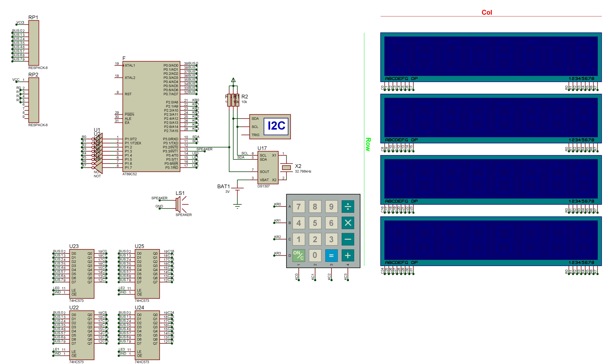The height and width of the screenshot is (364, 614).
Task: Select the display with pins C0 to C7
Action: [491, 57]
